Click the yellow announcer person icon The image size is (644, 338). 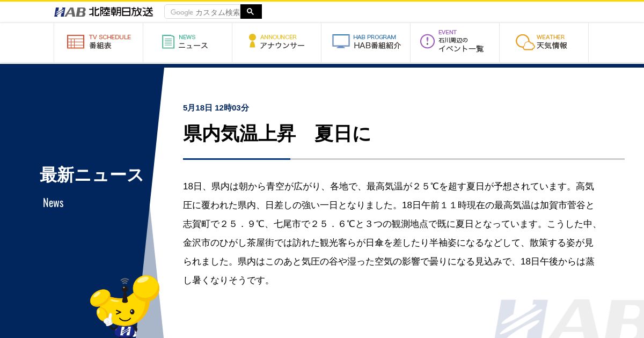coord(252,41)
